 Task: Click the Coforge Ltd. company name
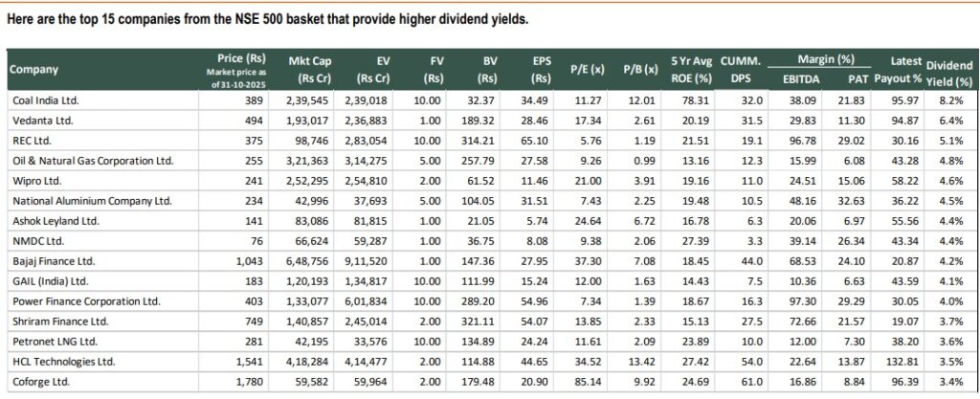[37, 383]
